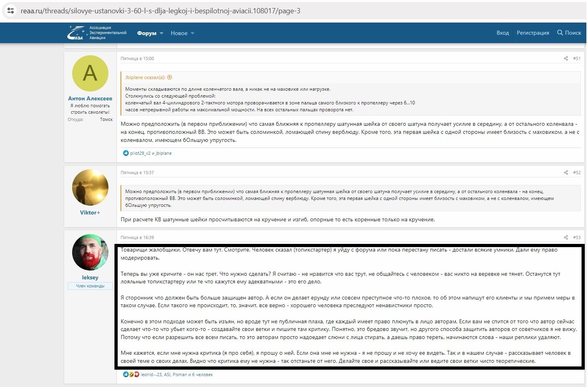Open the Поиск search in header
The height and width of the screenshot is (387, 588).
(569, 33)
